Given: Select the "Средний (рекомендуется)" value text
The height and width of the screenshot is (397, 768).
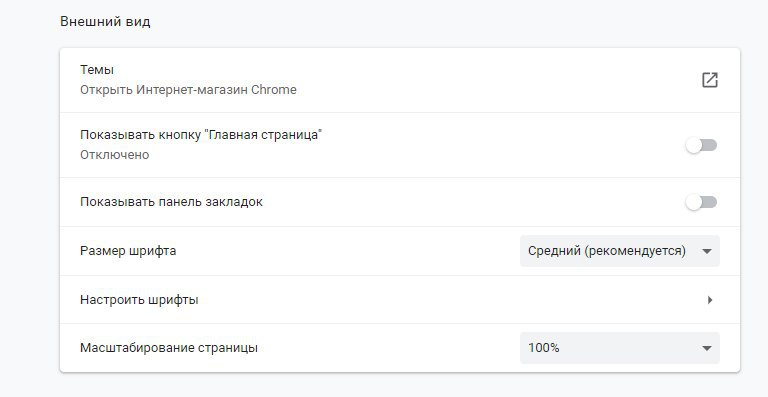Looking at the screenshot, I should click(x=607, y=251).
